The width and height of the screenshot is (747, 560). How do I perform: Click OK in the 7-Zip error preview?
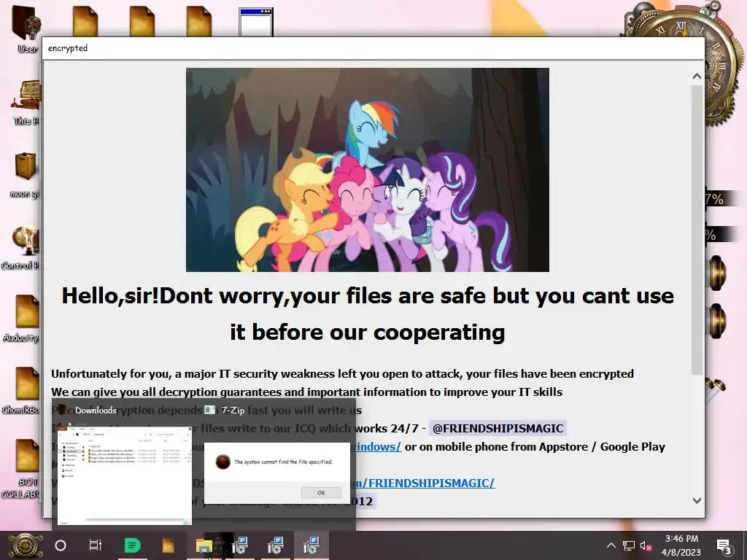tap(321, 493)
